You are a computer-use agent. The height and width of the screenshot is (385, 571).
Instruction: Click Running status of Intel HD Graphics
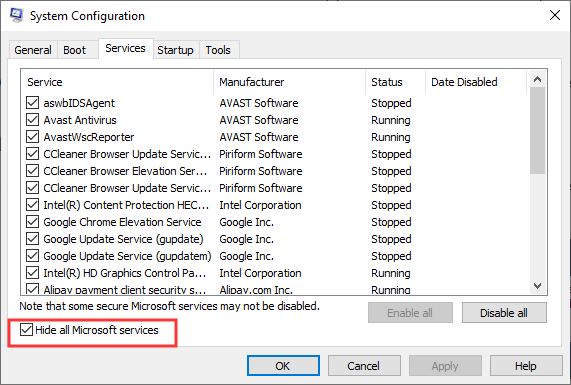(x=391, y=273)
